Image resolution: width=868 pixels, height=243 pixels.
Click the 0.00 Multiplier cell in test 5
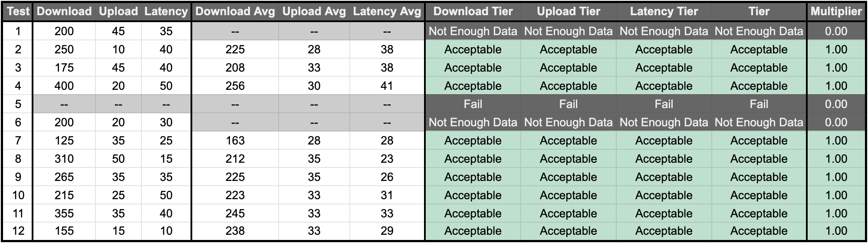pyautogui.click(x=836, y=104)
